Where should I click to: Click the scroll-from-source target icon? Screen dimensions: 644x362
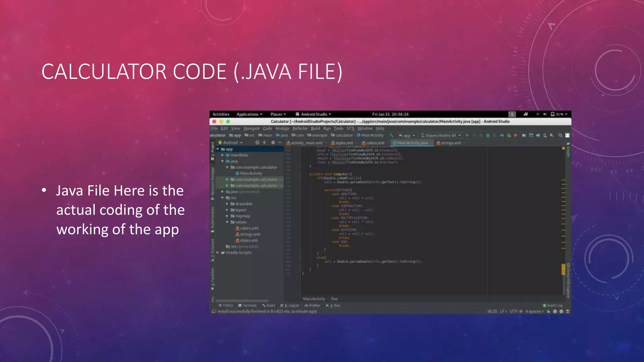tap(257, 143)
